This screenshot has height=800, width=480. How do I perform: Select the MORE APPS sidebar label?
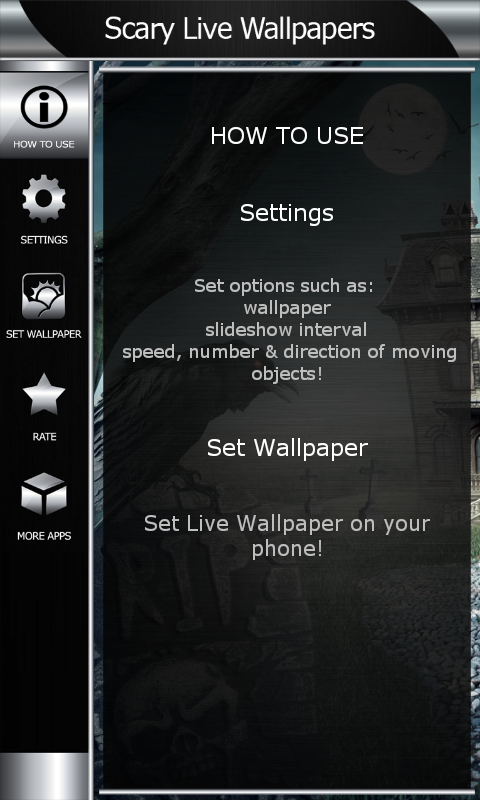(x=44, y=536)
